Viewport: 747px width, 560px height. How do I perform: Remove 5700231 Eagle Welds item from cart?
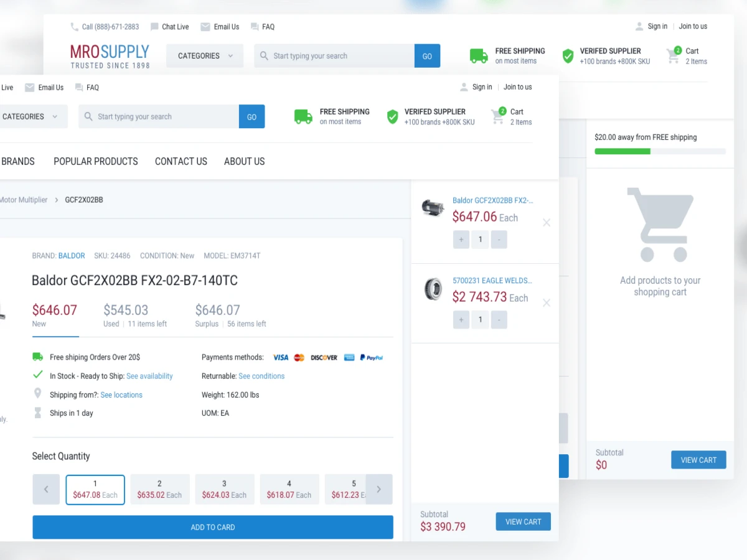tap(547, 303)
